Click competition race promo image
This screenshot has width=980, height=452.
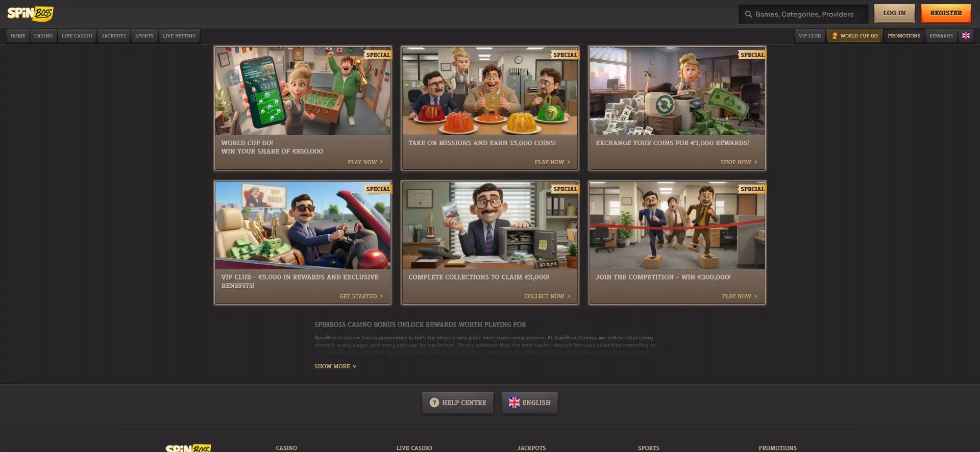(677, 225)
